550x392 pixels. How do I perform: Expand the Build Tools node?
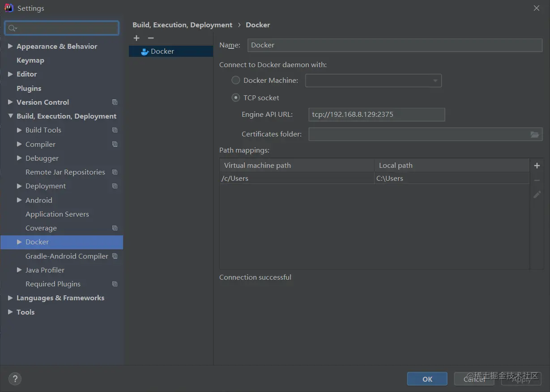(x=19, y=130)
